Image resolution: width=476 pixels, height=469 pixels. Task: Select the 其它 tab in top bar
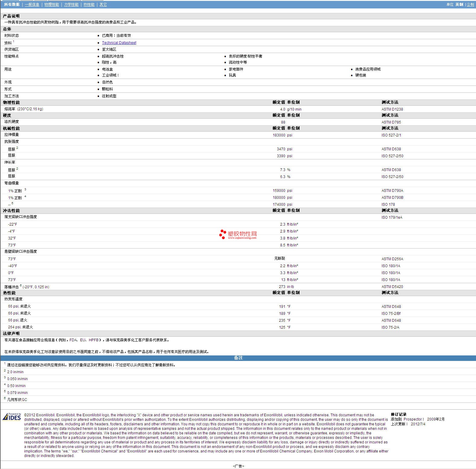click(x=103, y=5)
